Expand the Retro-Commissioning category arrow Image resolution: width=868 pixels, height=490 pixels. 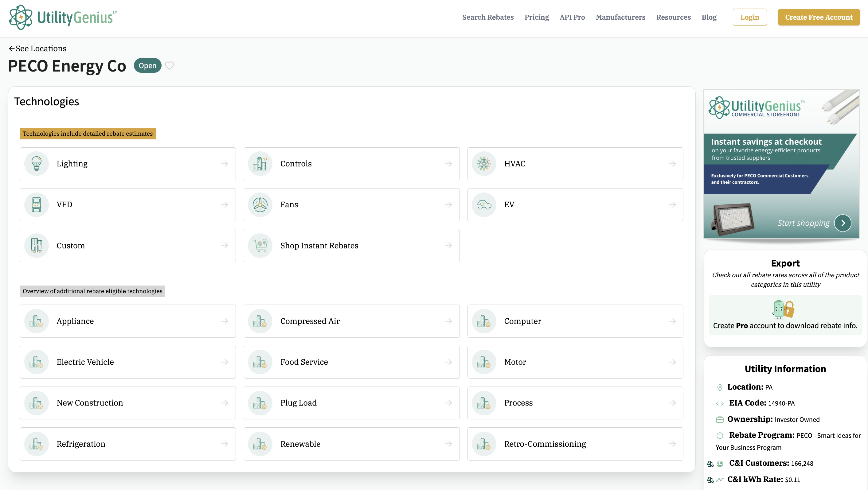click(672, 444)
